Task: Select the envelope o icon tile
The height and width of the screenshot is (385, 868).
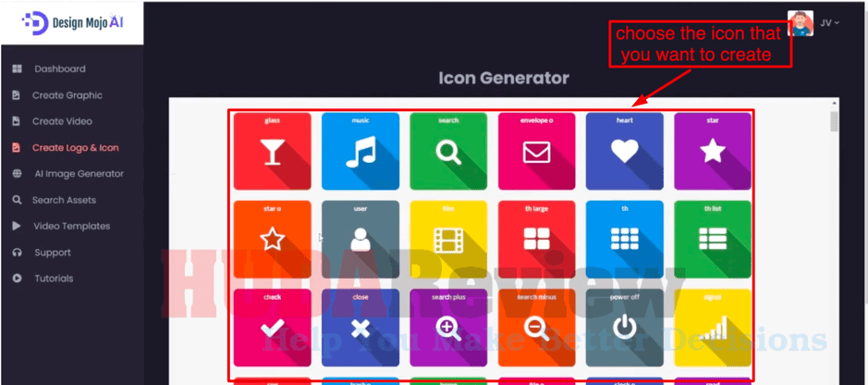Action: coord(536,151)
